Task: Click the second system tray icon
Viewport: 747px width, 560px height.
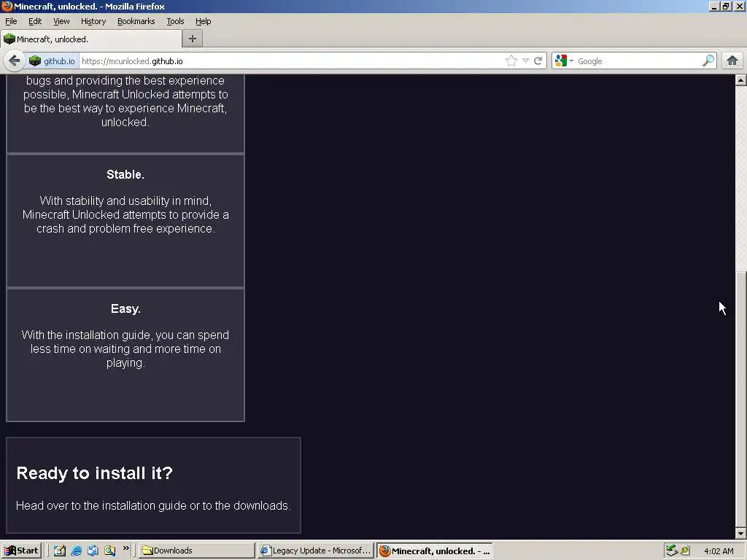Action: [x=685, y=551]
